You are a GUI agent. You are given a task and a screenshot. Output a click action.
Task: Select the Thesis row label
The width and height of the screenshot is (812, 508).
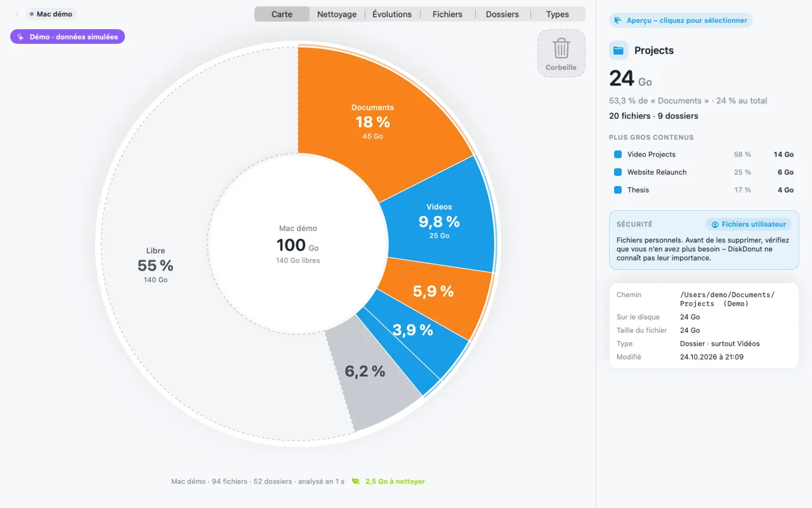coord(638,190)
